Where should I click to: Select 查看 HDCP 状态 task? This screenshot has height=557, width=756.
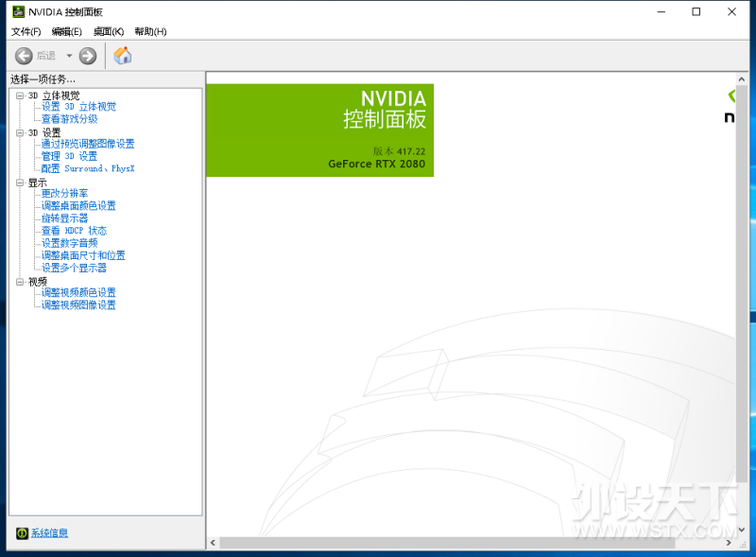point(74,231)
